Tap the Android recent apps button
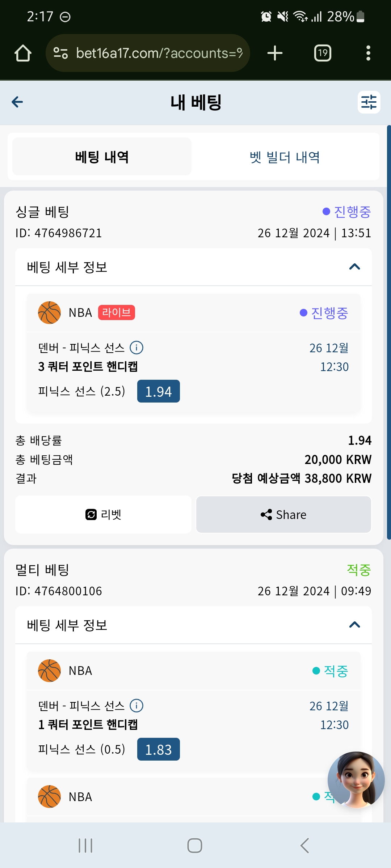The height and width of the screenshot is (868, 391). [86, 846]
